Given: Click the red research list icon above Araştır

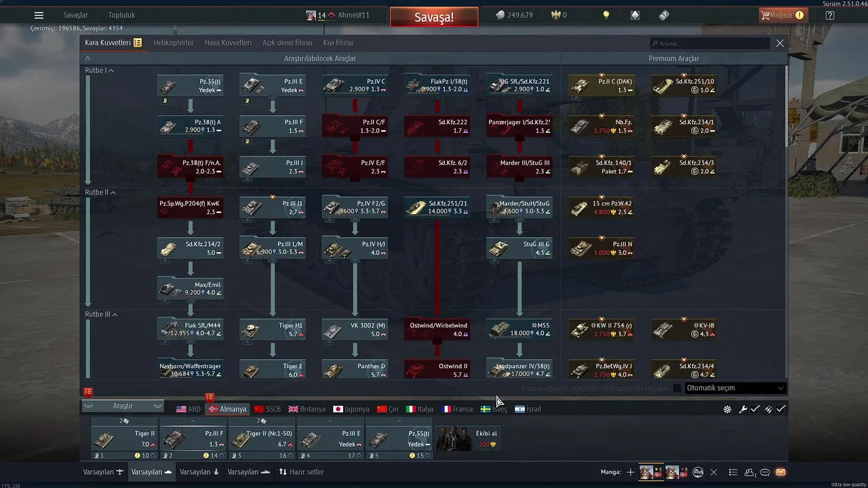Looking at the screenshot, I should coord(88,391).
